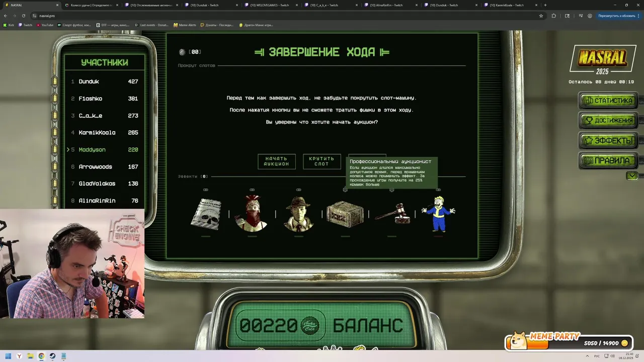Reload the page with refresh icon
Viewport: 644px width, 362px height.
pos(23,16)
